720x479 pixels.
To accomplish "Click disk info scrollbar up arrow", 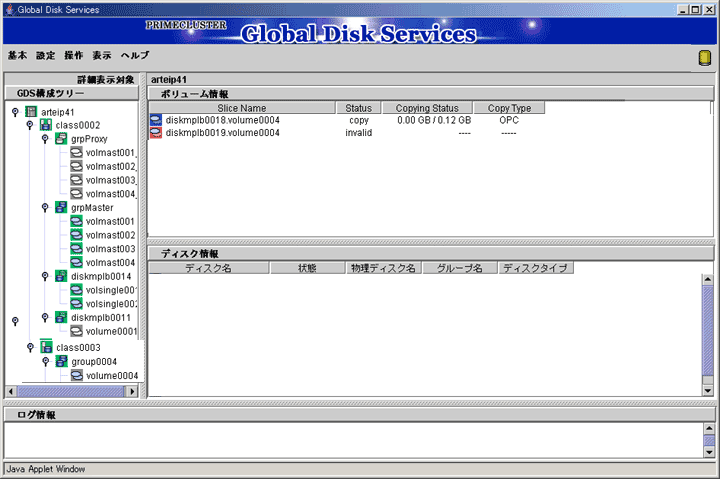I will pos(708,279).
